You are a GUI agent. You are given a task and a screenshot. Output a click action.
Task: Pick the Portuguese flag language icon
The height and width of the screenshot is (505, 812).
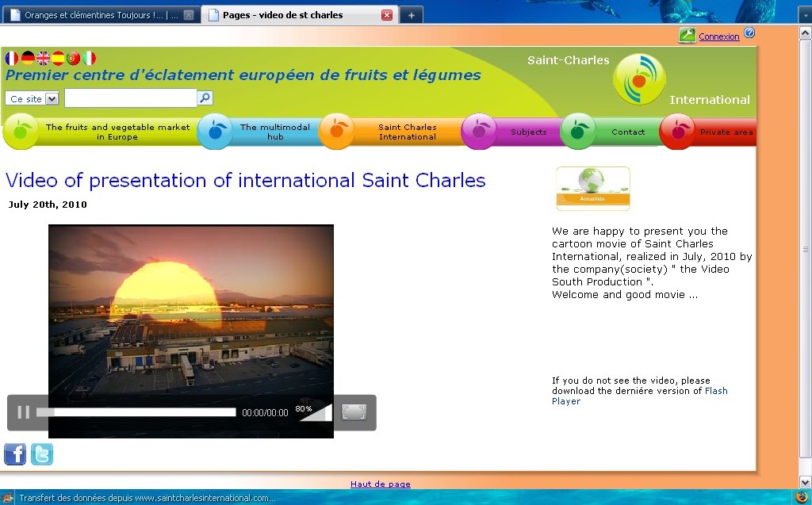(x=74, y=58)
